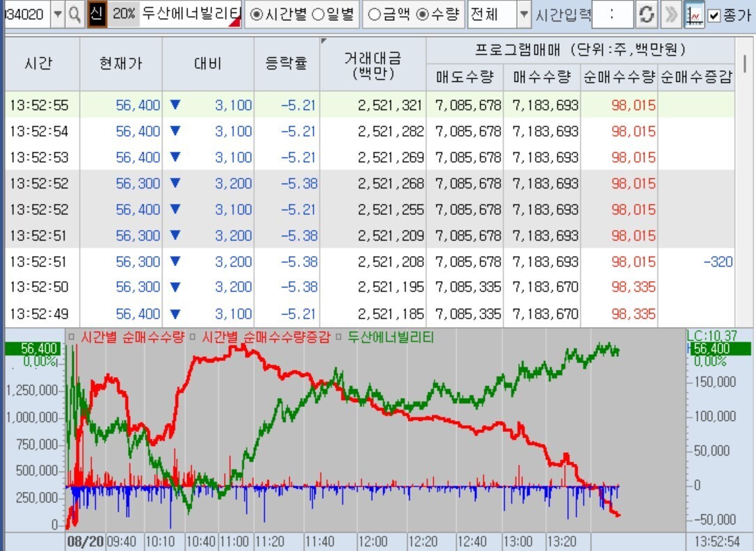Click the double-arrow next icon
This screenshot has width=756, height=551.
pyautogui.click(x=670, y=15)
